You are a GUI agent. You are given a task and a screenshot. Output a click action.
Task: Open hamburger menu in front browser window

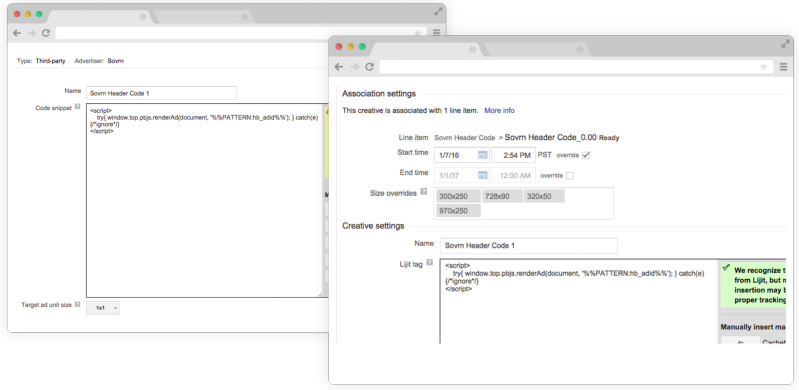pyautogui.click(x=783, y=67)
